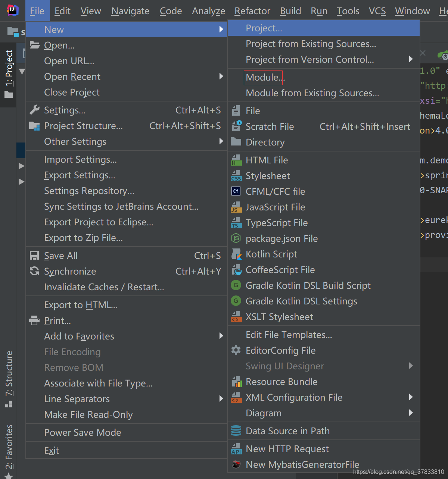The width and height of the screenshot is (448, 479).
Task: Select New Project... menu item
Action: [x=324, y=28]
